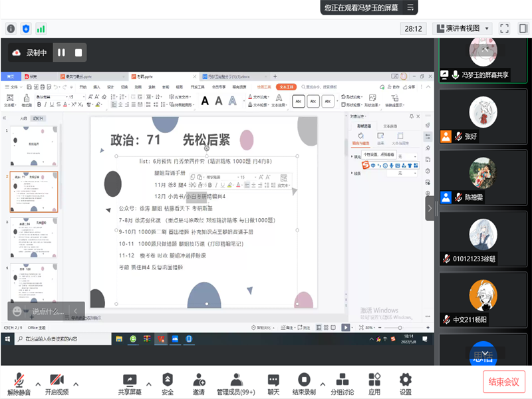Open meeting 设置 settings
532x399 pixels.
point(406,384)
